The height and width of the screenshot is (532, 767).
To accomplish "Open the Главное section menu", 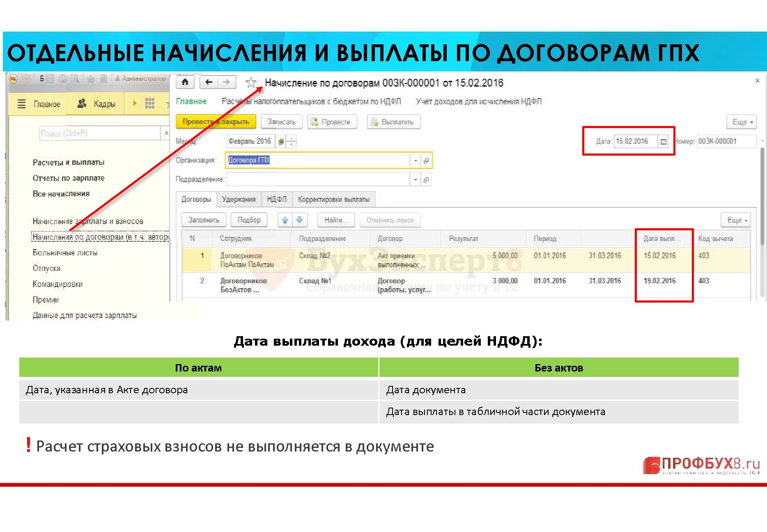I will [47, 104].
